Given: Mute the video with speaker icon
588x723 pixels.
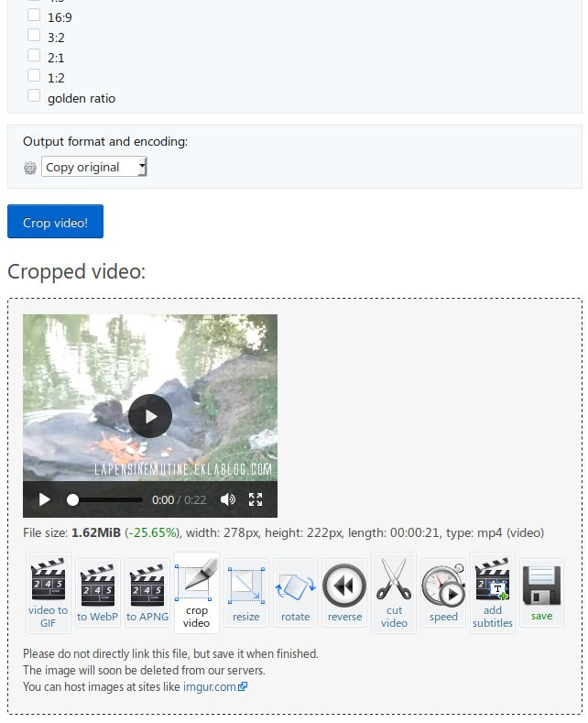Looking at the screenshot, I should [x=228, y=499].
